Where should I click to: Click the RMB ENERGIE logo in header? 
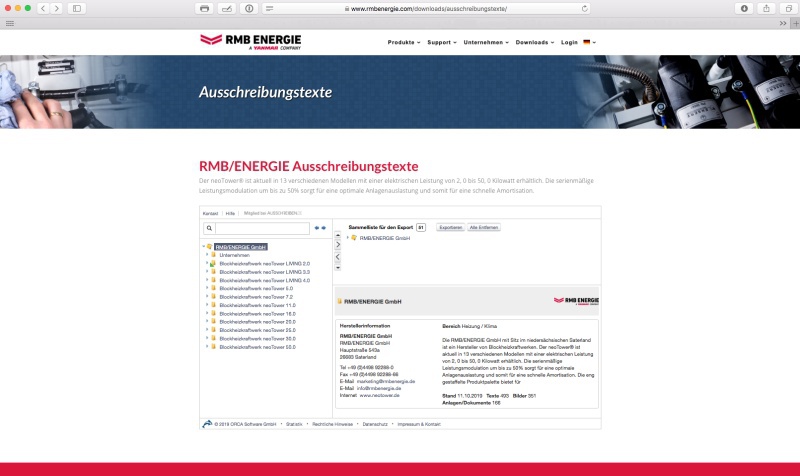251,42
